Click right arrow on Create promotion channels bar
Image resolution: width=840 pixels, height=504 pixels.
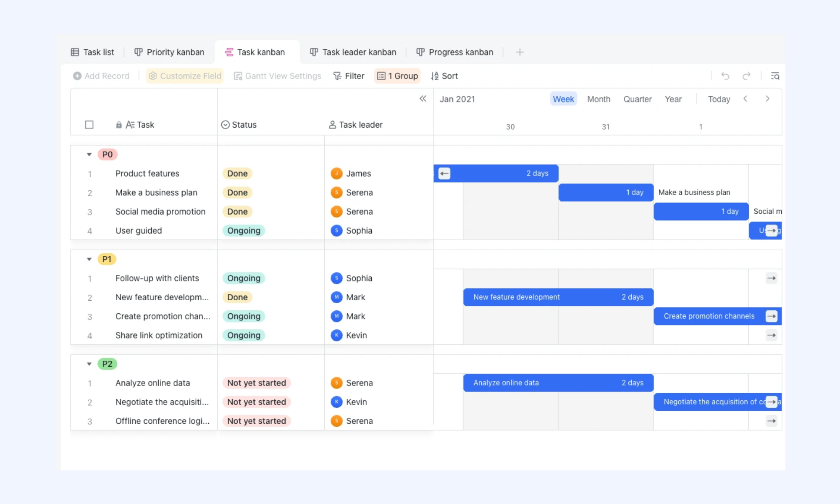tap(772, 316)
